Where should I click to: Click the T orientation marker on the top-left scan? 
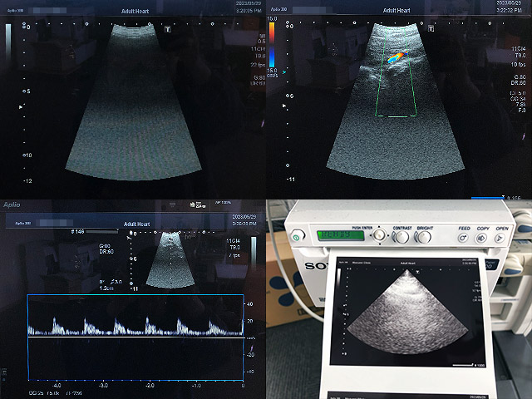pos(168,30)
